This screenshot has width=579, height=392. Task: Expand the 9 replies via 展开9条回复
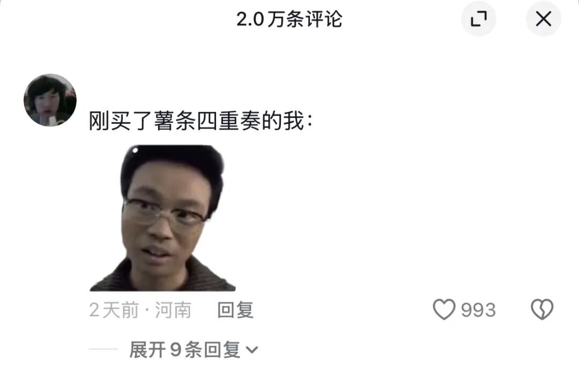tap(193, 350)
